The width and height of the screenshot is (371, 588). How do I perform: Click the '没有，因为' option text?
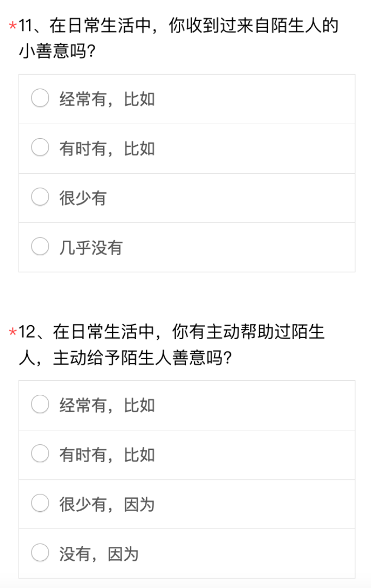coord(99,553)
